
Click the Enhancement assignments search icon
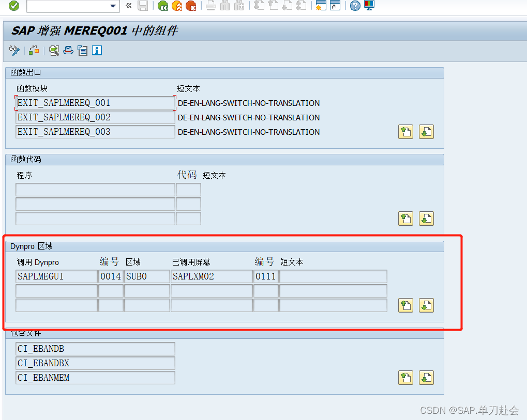(x=54, y=51)
